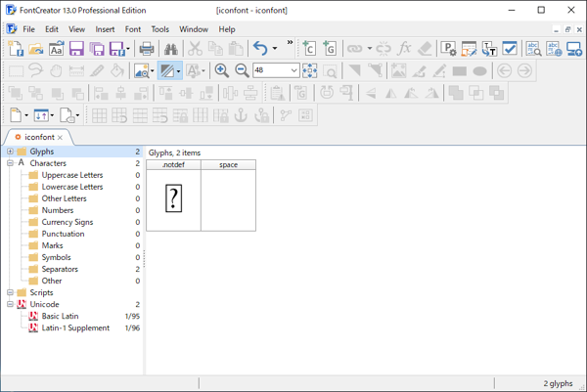Select the Numbers category

pyautogui.click(x=58, y=210)
